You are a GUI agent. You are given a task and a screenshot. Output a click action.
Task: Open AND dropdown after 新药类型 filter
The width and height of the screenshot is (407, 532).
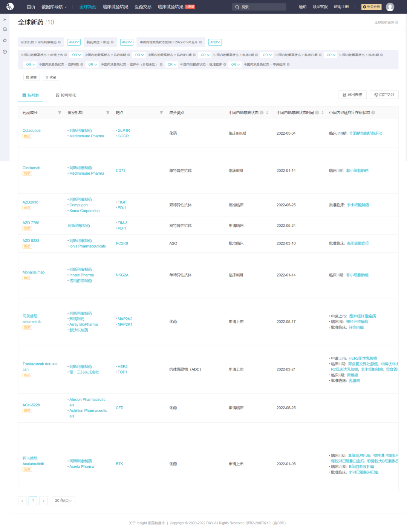tap(127, 42)
